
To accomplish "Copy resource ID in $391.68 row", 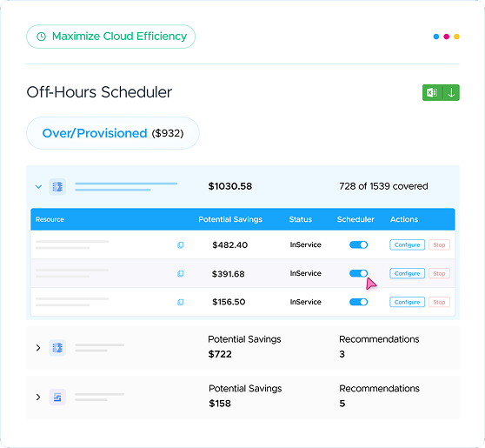I will point(180,274).
